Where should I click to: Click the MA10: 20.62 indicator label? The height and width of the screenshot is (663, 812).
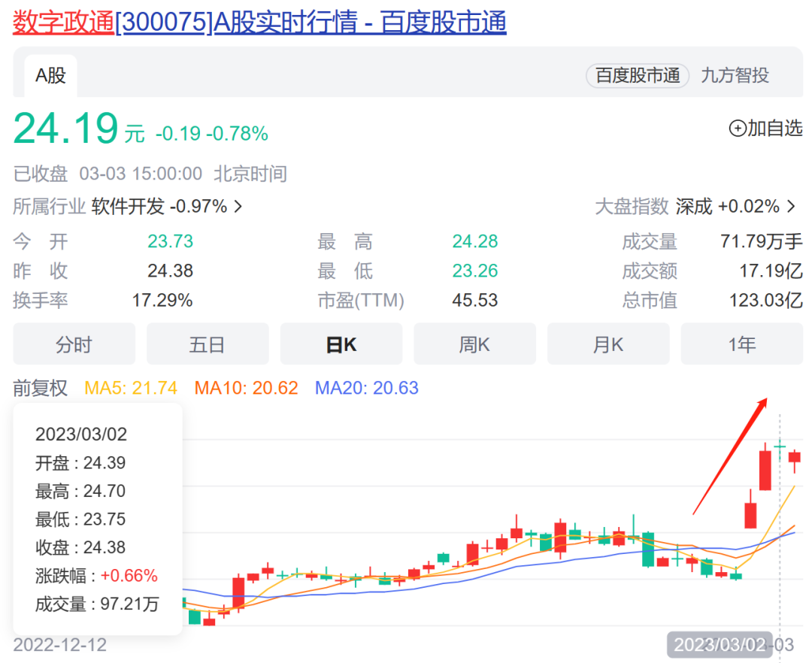point(247,388)
